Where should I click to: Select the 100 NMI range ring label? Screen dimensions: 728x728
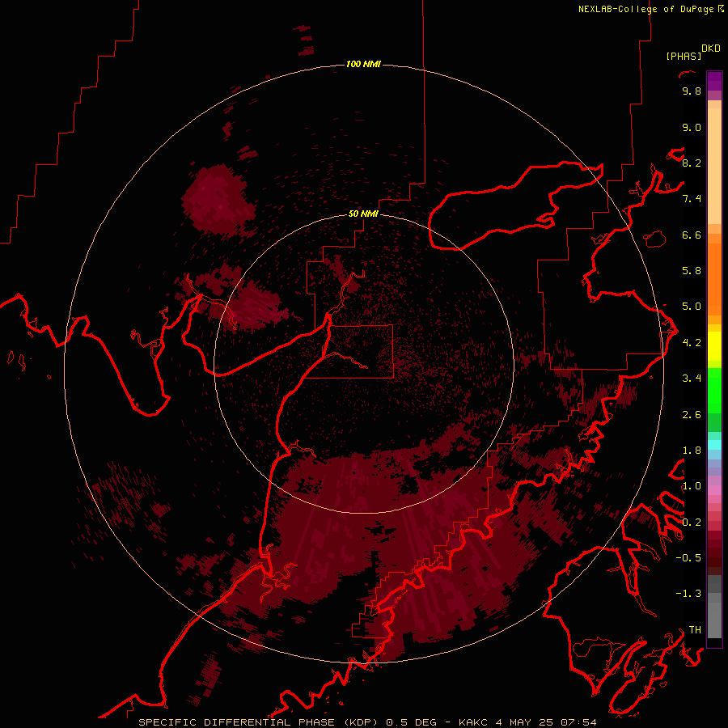363,64
